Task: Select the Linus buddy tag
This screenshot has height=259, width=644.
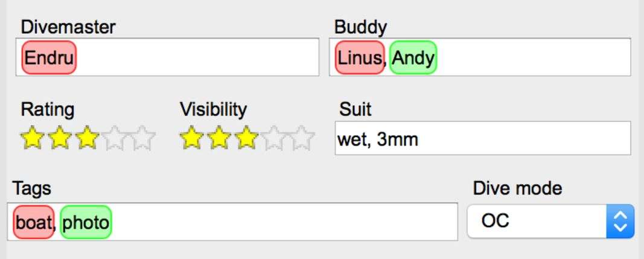Action: pos(359,58)
